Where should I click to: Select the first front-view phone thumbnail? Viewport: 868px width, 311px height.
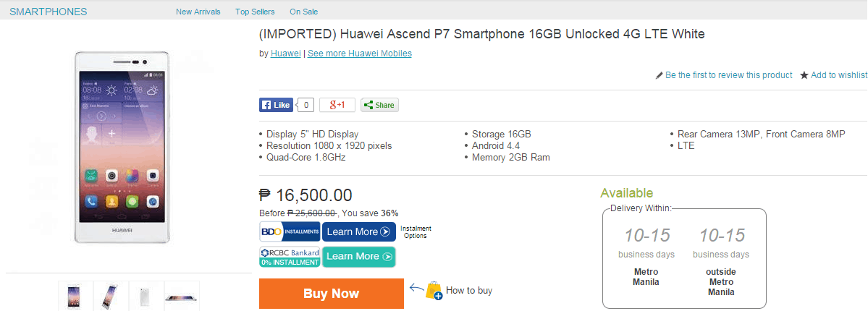[75, 297]
